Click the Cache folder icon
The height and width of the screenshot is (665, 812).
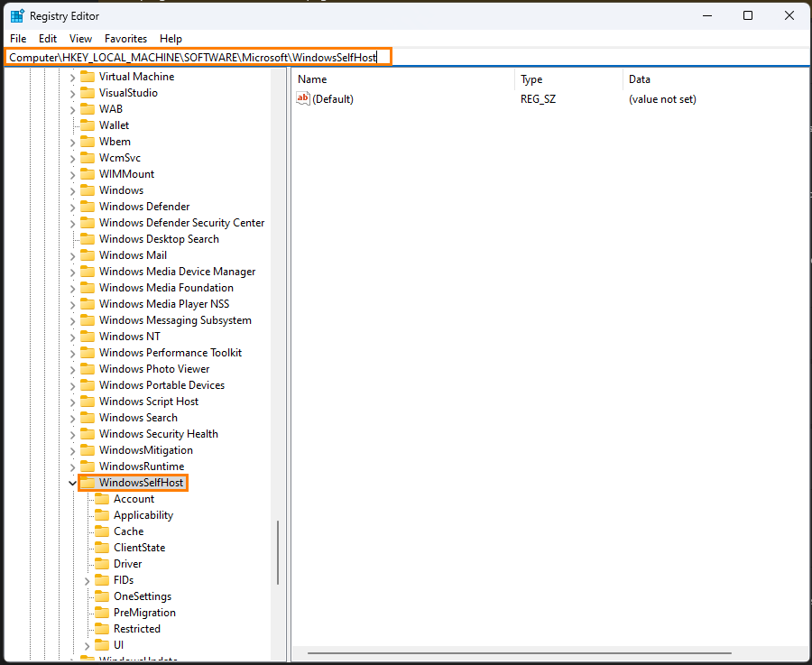pyautogui.click(x=102, y=531)
